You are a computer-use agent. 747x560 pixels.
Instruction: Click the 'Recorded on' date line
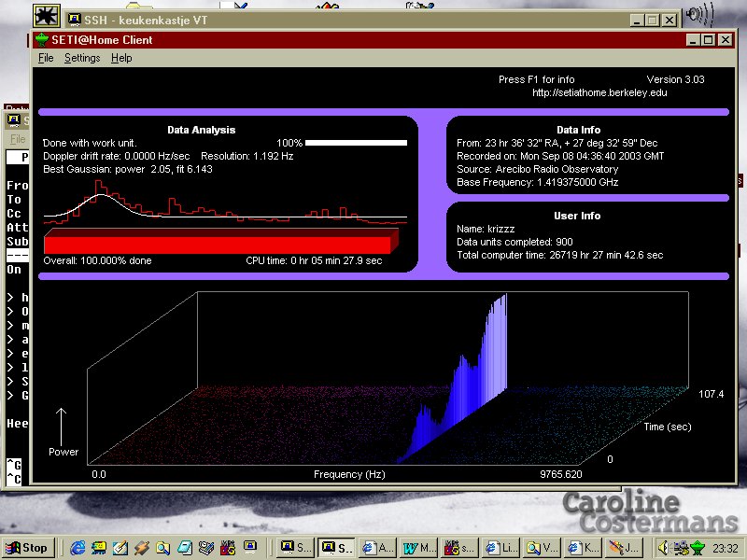[560, 156]
